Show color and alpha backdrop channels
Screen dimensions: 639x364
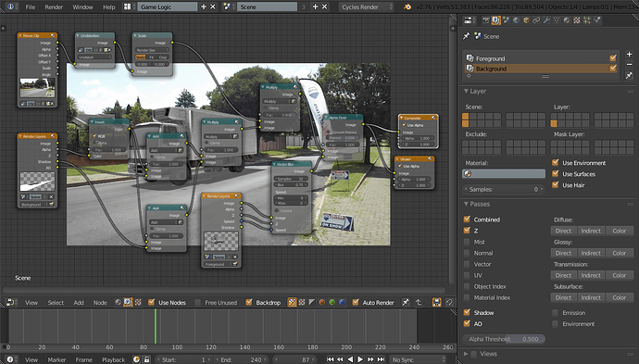[292, 303]
